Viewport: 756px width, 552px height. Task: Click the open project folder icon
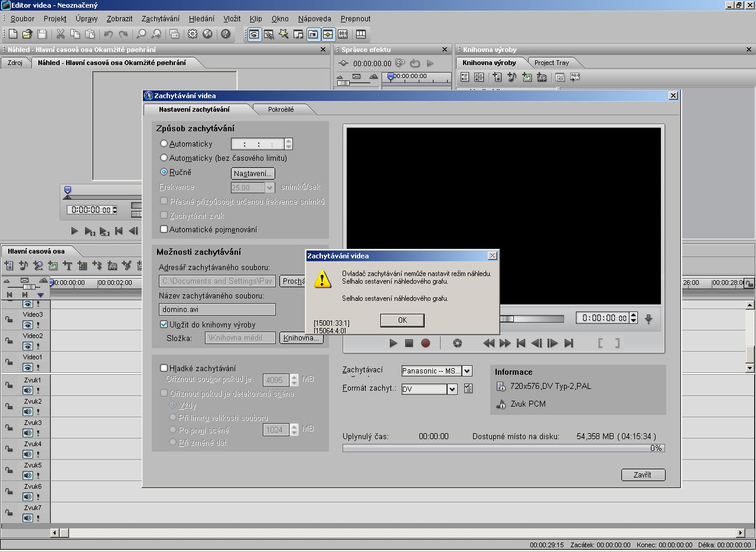pyautogui.click(x=27, y=34)
